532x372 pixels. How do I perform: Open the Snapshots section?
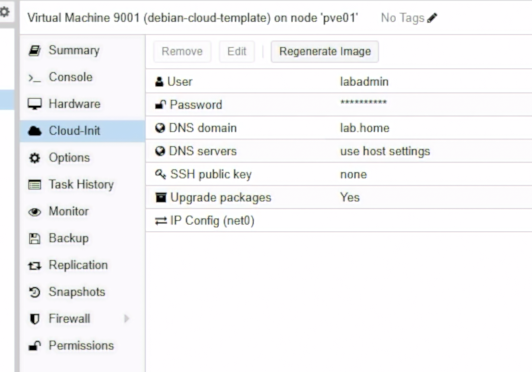83,292
